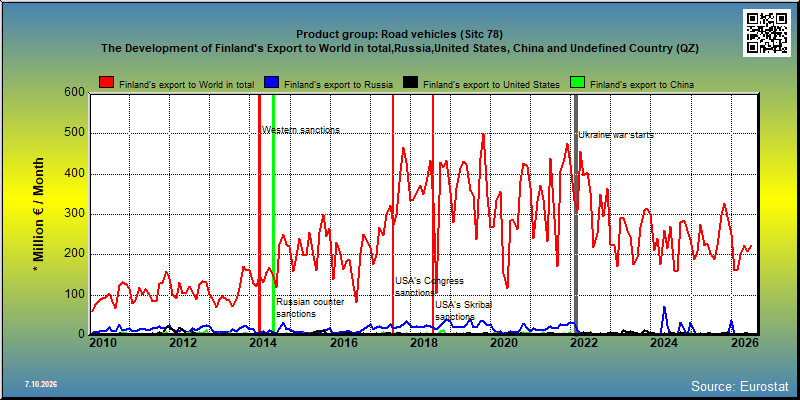Click the 2014 x-axis year label
This screenshot has height=400, width=800.
pyautogui.click(x=263, y=343)
